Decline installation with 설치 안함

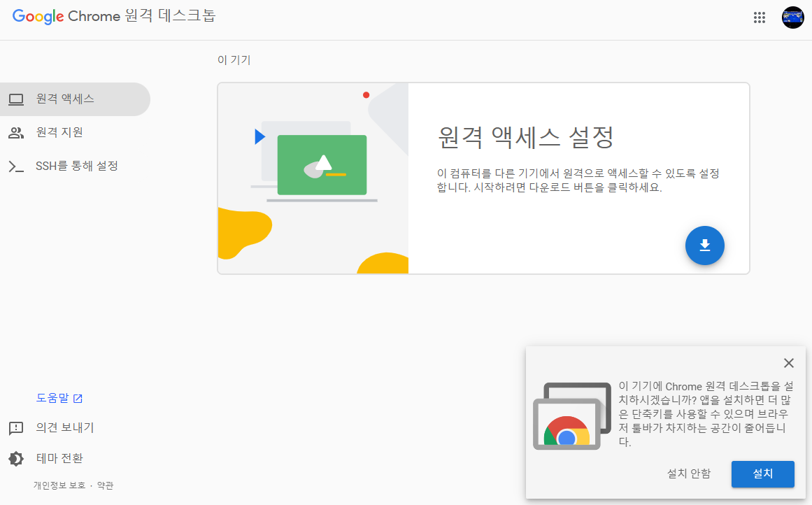pos(688,474)
